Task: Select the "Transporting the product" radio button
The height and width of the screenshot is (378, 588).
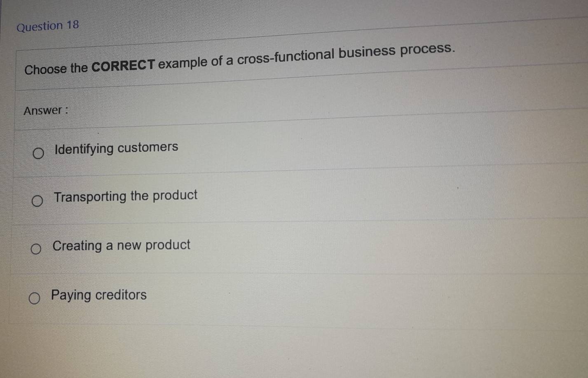Action: [x=37, y=201]
